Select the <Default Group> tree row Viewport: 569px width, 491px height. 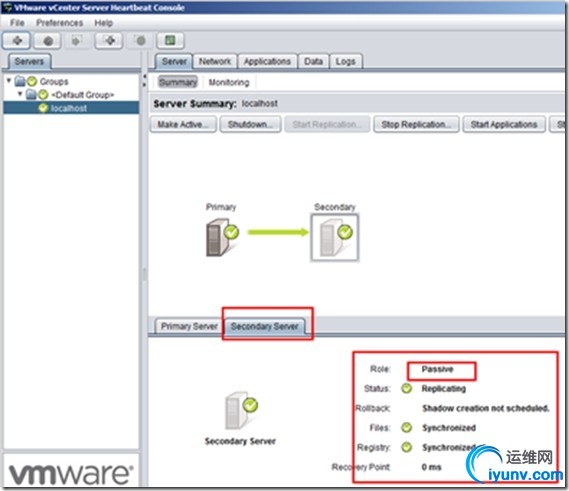[x=71, y=95]
